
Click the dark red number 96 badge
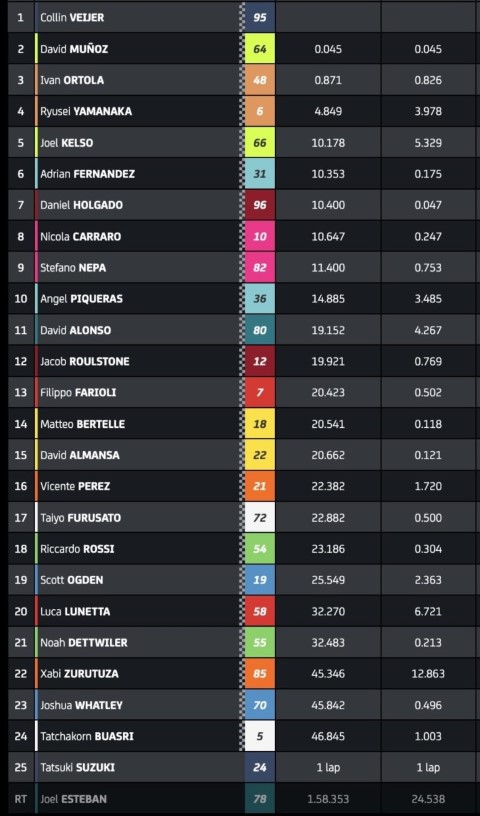point(260,205)
